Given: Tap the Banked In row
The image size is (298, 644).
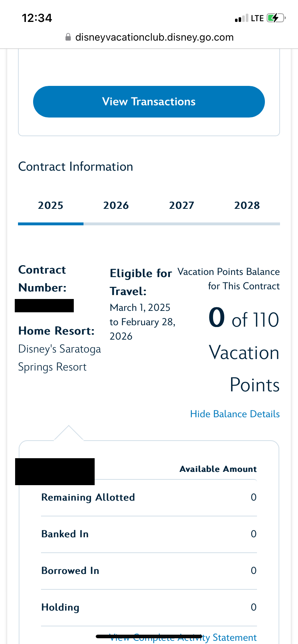Looking at the screenshot, I should pos(149,534).
